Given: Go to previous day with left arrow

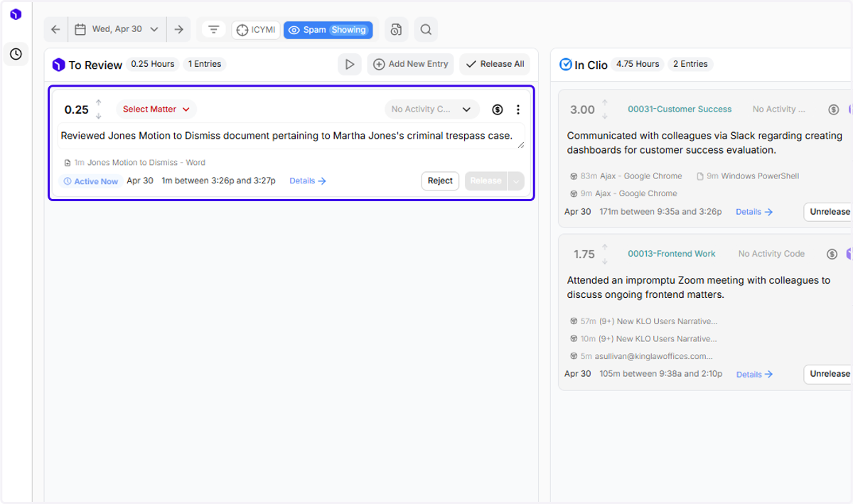Looking at the screenshot, I should pyautogui.click(x=55, y=29).
